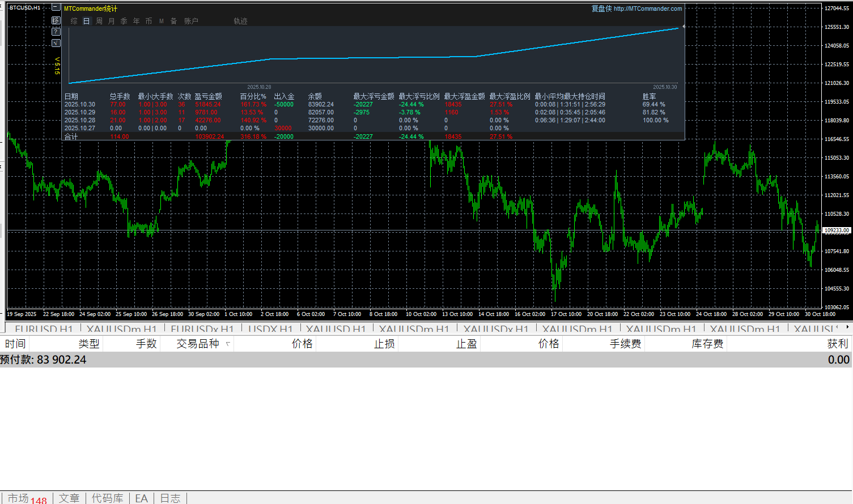Click the 316.18 % total percentage
Image resolution: width=853 pixels, height=504 pixels.
coord(253,136)
